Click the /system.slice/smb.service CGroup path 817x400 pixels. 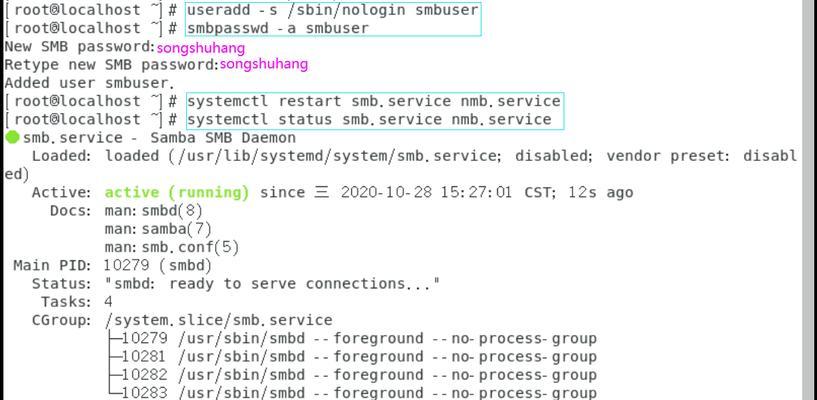click(x=218, y=320)
